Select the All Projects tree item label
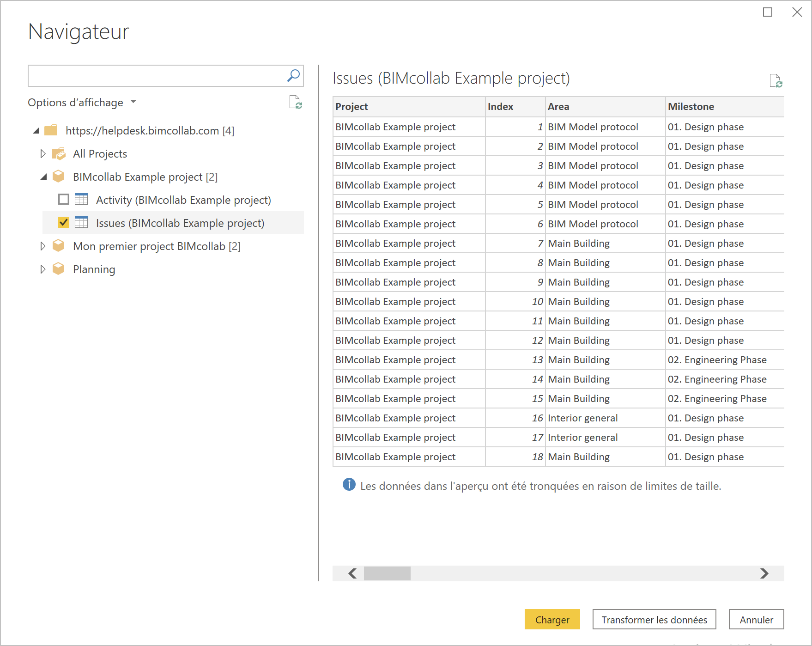 point(100,154)
